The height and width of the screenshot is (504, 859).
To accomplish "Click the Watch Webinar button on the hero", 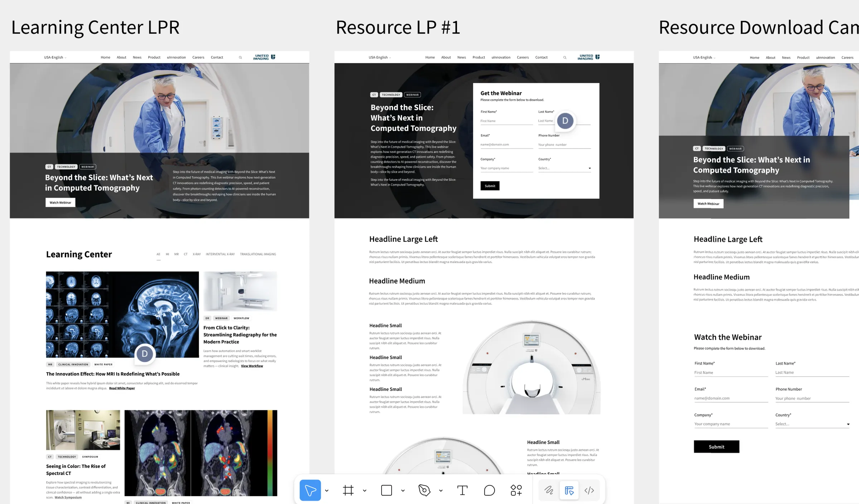I will (x=60, y=202).
